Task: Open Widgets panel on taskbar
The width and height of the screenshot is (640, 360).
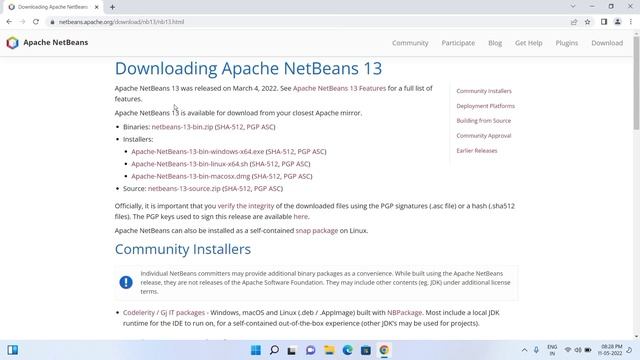Action: tap(13, 350)
